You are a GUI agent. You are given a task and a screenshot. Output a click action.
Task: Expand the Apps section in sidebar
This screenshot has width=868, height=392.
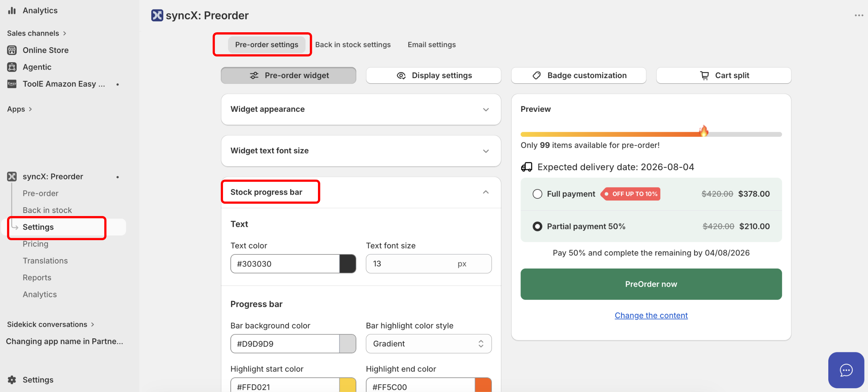click(20, 109)
